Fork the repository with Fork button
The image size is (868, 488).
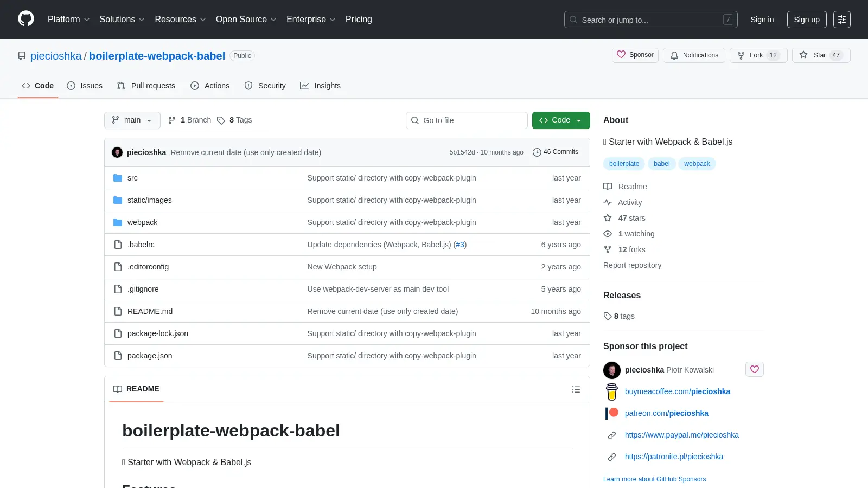[x=758, y=55]
